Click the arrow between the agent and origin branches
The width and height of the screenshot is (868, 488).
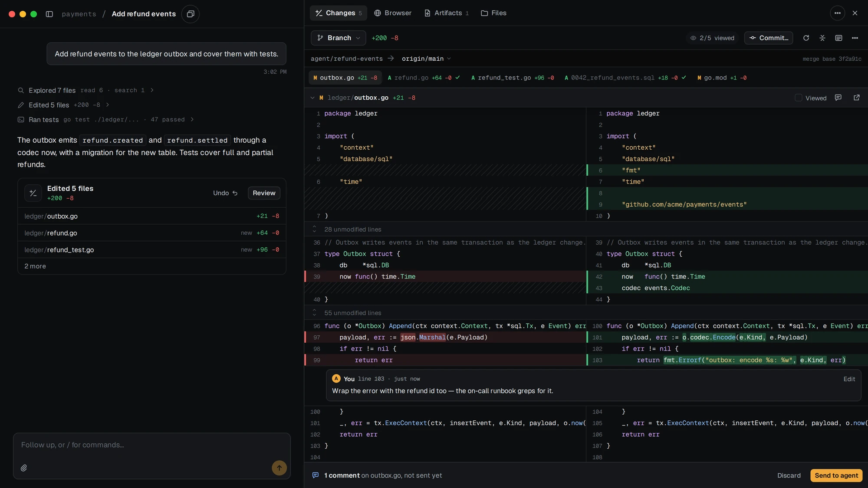pos(391,59)
